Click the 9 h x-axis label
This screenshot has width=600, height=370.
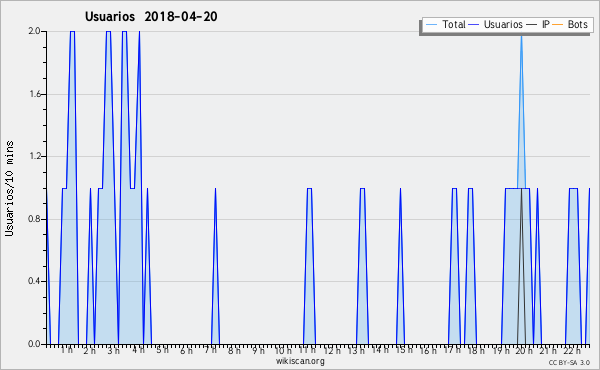click(x=258, y=350)
